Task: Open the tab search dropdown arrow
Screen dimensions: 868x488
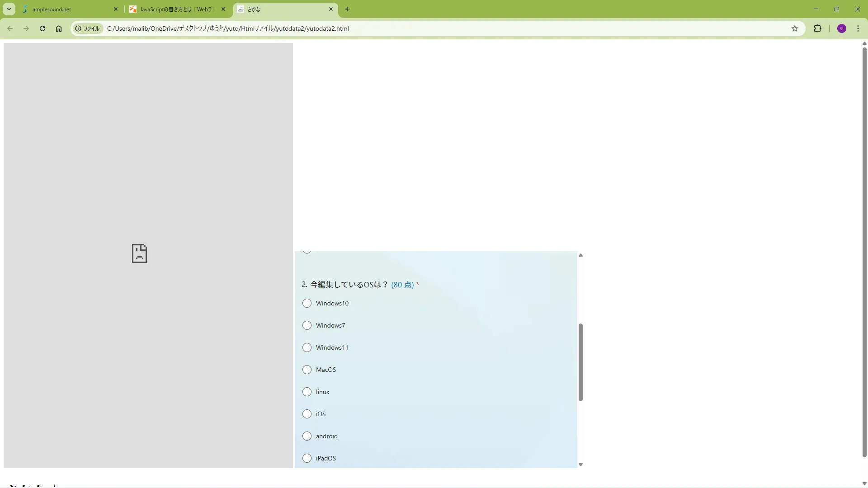Action: 9,9
